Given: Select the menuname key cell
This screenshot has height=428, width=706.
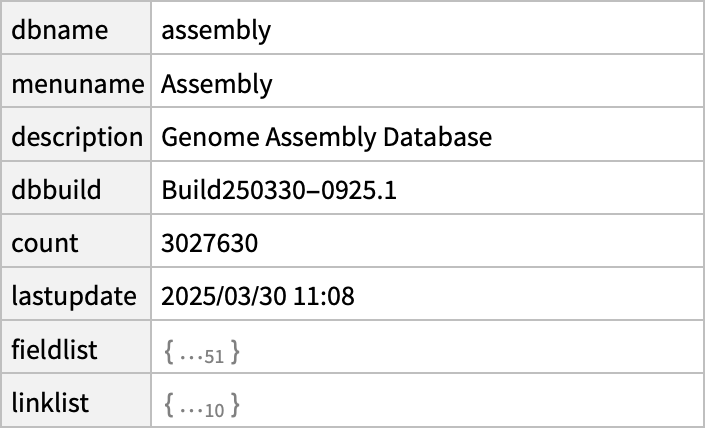Looking at the screenshot, I should tap(77, 84).
